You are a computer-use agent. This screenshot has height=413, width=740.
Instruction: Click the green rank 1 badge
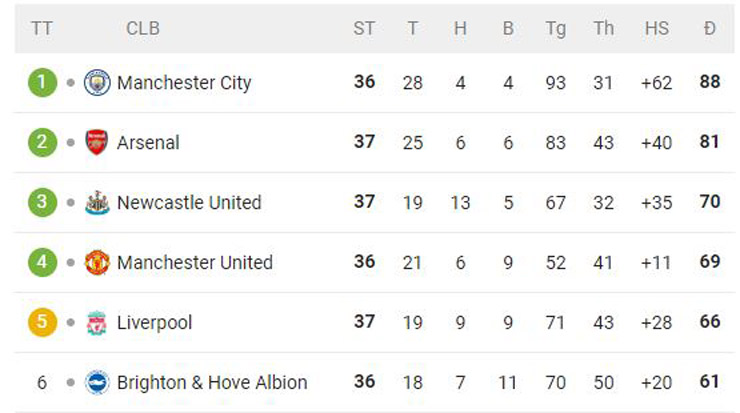tap(42, 82)
